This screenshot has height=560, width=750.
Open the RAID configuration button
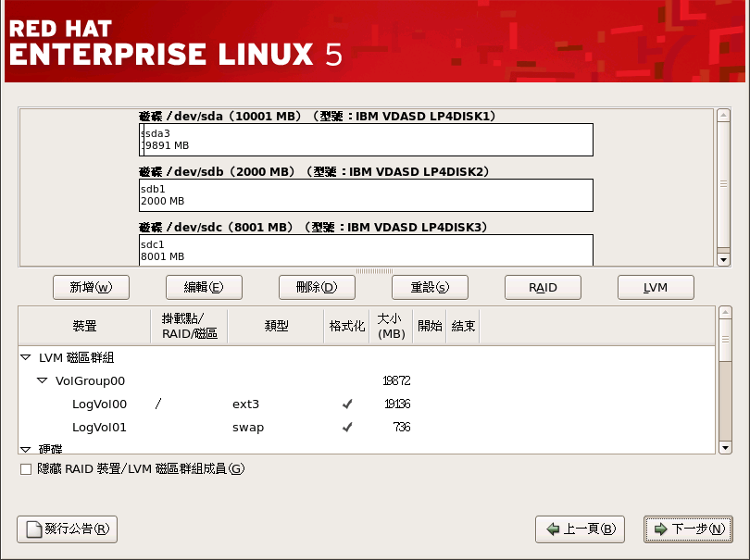(543, 288)
